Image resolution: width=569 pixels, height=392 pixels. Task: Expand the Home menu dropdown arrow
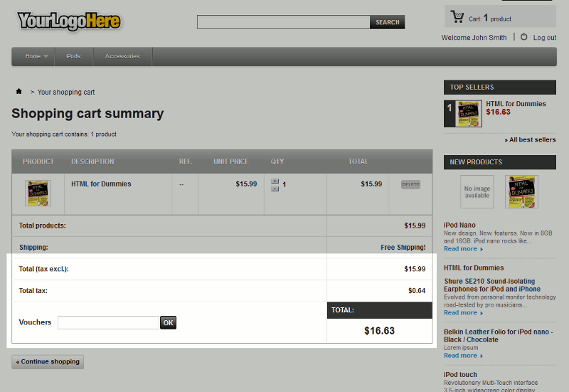point(46,56)
